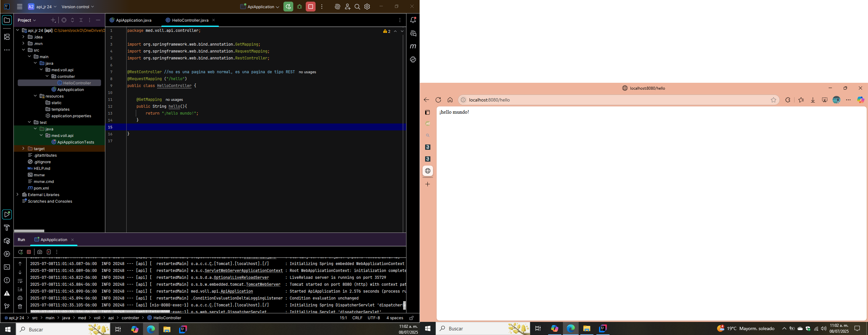Open the AI Assistant swirl icon in the title bar
The width and height of the screenshot is (868, 335).
click(x=337, y=7)
